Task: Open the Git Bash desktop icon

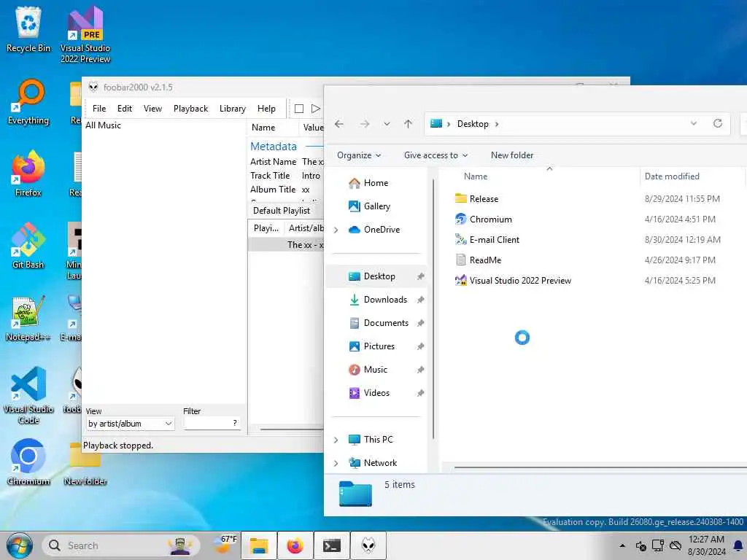Action: coord(28,246)
